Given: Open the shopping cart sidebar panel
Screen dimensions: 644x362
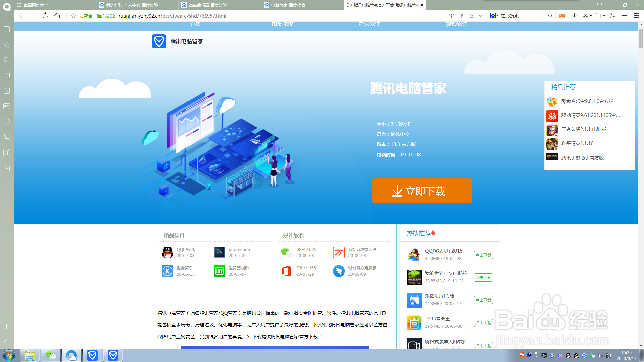Looking at the screenshot, I should 6,137.
